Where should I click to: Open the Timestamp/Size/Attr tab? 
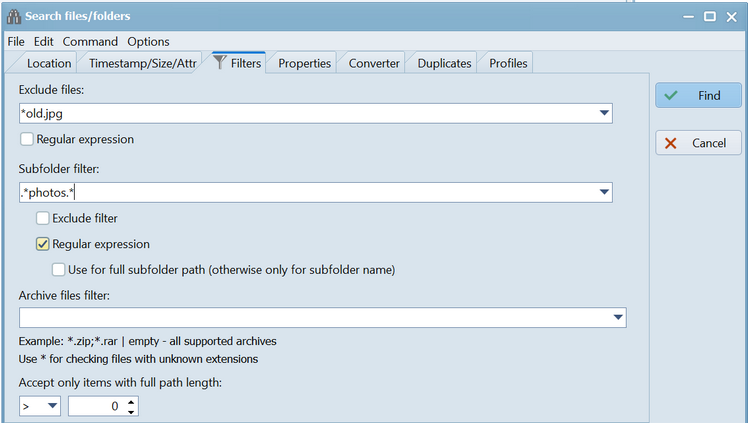[x=142, y=63]
